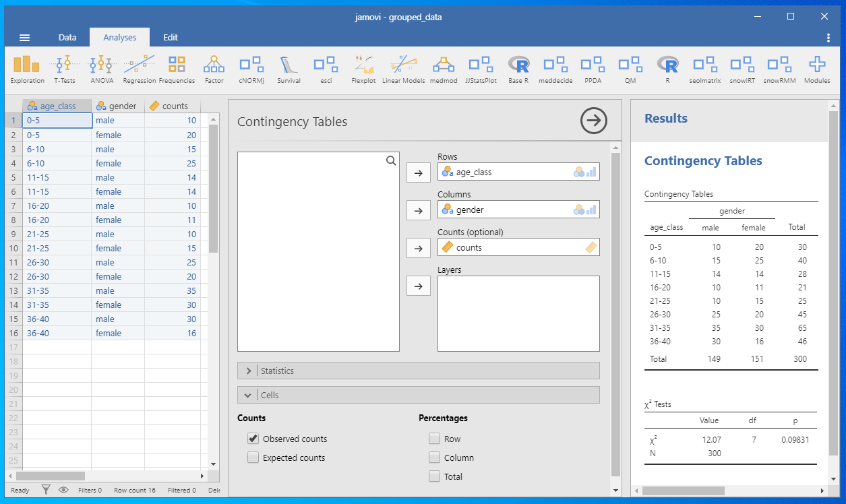The width and height of the screenshot is (846, 504).
Task: Open the vertical dots options menu
Action: (x=828, y=38)
